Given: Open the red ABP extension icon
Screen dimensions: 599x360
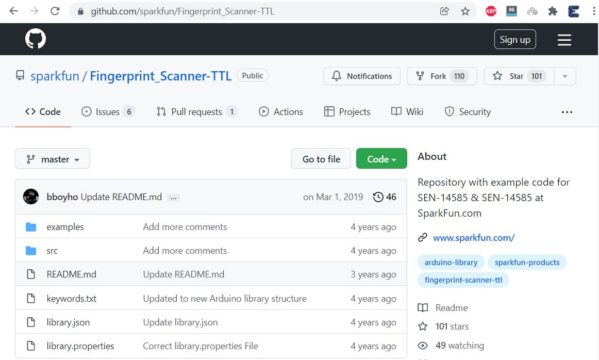Looking at the screenshot, I should (x=491, y=11).
